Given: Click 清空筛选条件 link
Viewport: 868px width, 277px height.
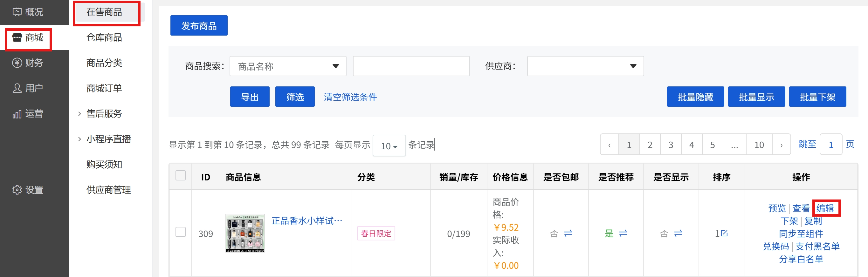Looking at the screenshot, I should click(350, 97).
